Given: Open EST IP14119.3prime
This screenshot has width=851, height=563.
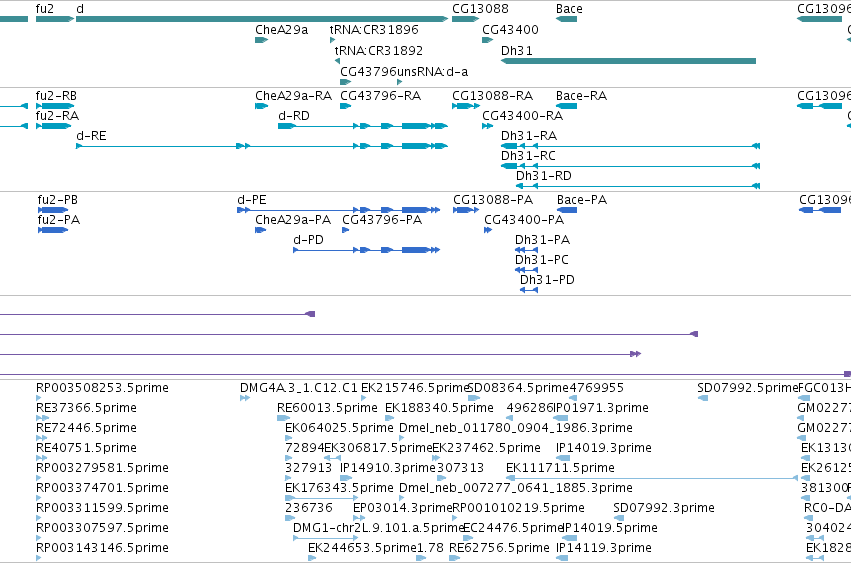Looking at the screenshot, I should 604,548.
